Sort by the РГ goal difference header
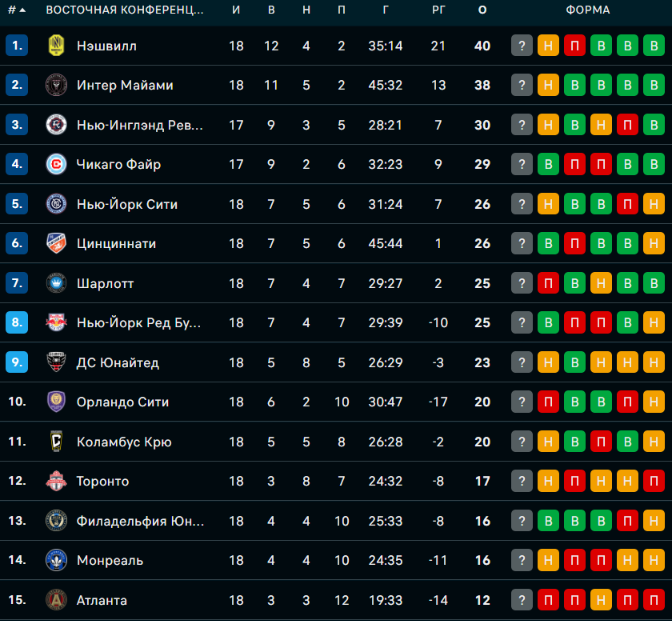Image resolution: width=672 pixels, height=621 pixels. tap(438, 10)
